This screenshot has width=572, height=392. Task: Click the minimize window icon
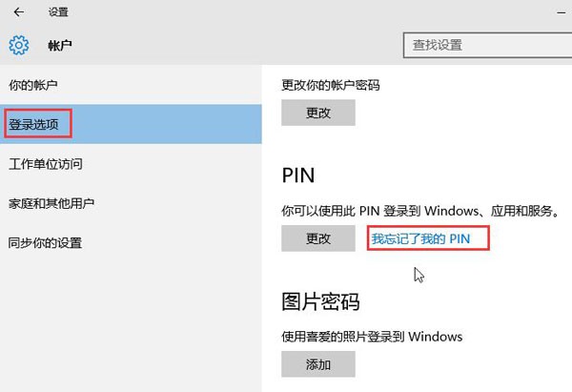(562, 12)
